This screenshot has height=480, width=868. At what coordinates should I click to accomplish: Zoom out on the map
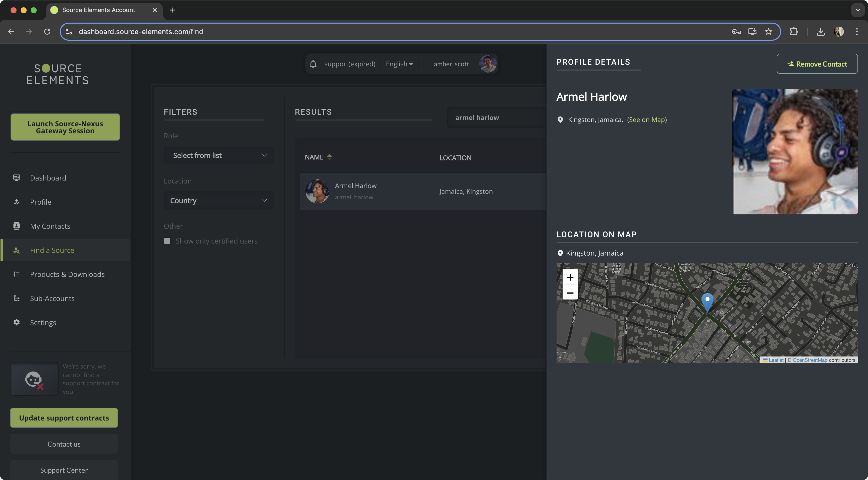[x=570, y=293]
